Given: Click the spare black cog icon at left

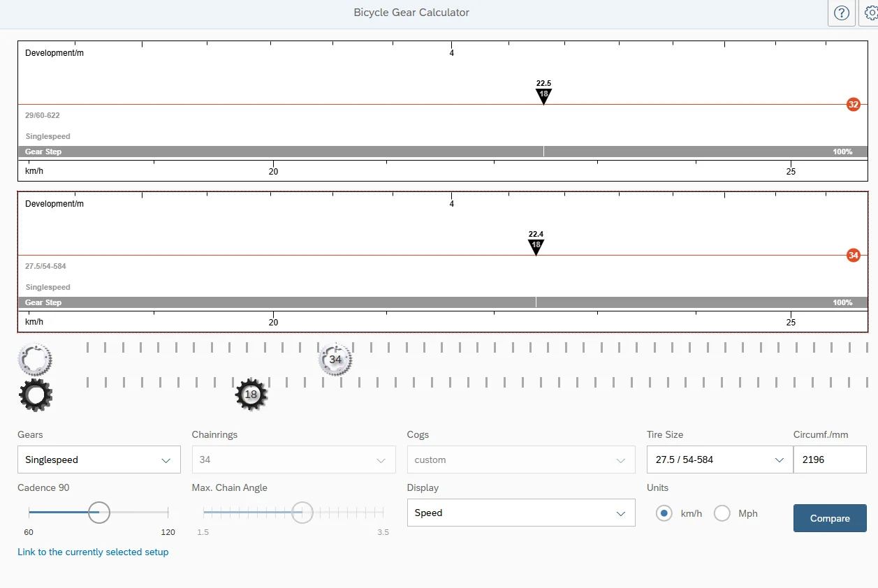Looking at the screenshot, I should pos(35,395).
